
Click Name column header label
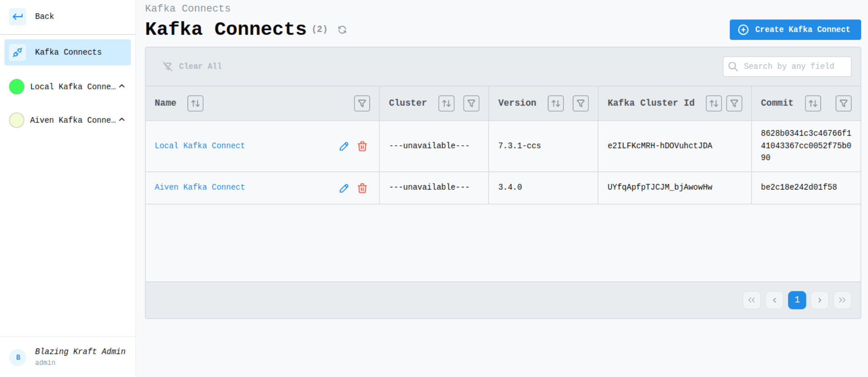pyautogui.click(x=165, y=103)
